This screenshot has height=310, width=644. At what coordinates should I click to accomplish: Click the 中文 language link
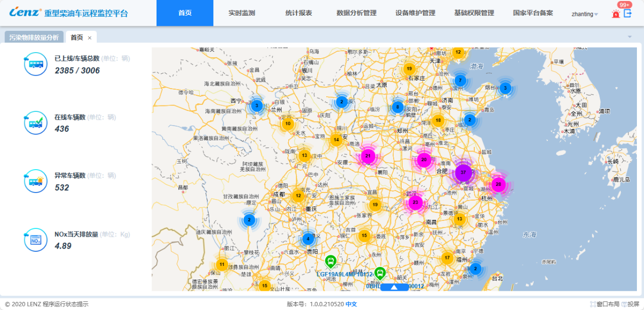(x=351, y=304)
